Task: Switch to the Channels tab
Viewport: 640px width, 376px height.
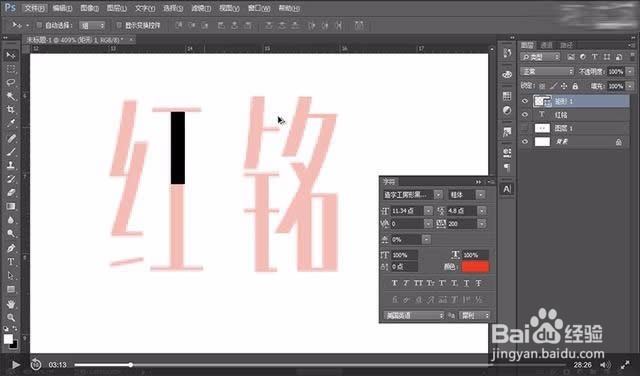Action: pyautogui.click(x=546, y=45)
